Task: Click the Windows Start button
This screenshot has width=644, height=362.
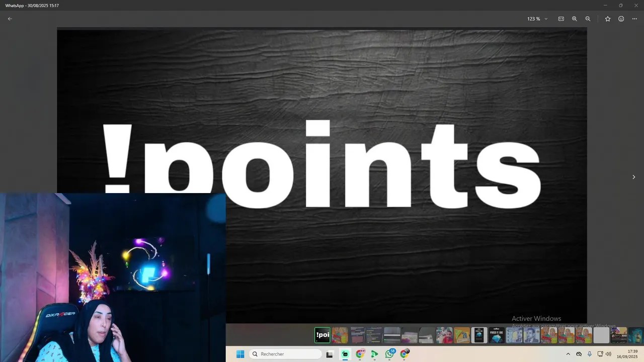Action: (240, 354)
